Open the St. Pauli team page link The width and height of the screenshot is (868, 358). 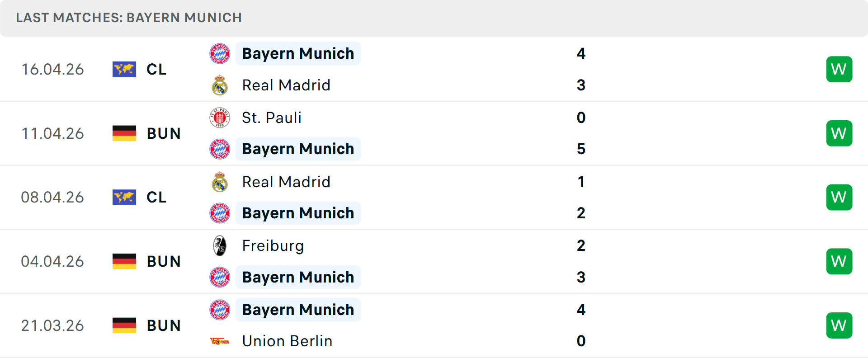point(272,118)
